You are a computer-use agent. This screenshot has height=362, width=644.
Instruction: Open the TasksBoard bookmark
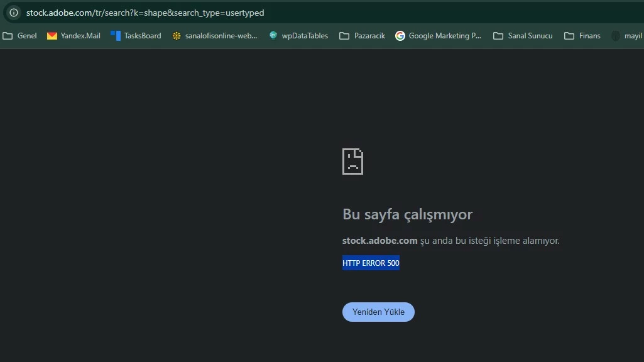click(136, 36)
